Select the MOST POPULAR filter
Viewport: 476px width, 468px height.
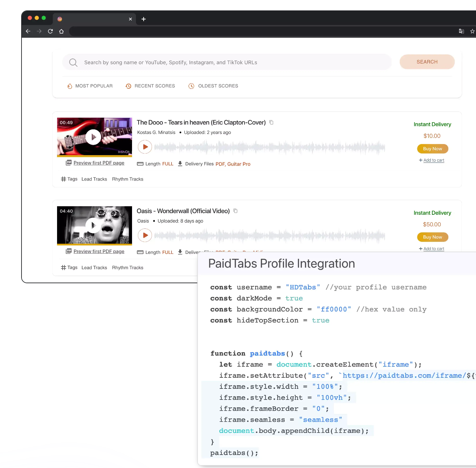point(90,86)
